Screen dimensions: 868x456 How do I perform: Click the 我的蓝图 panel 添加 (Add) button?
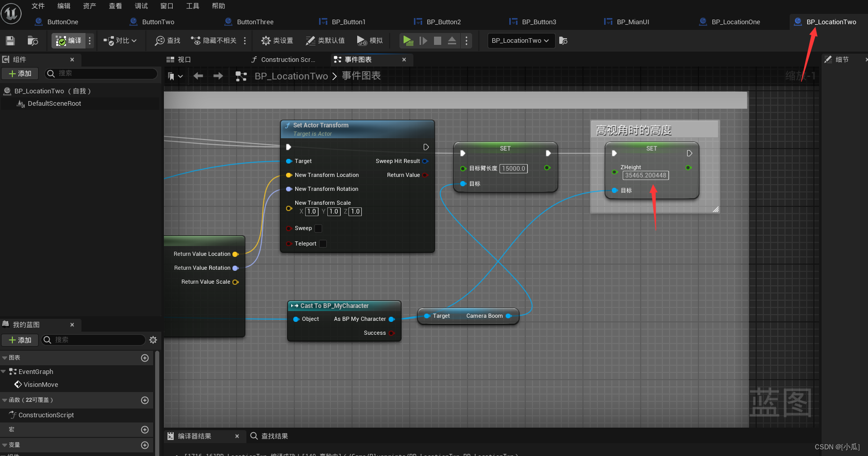[x=20, y=340]
